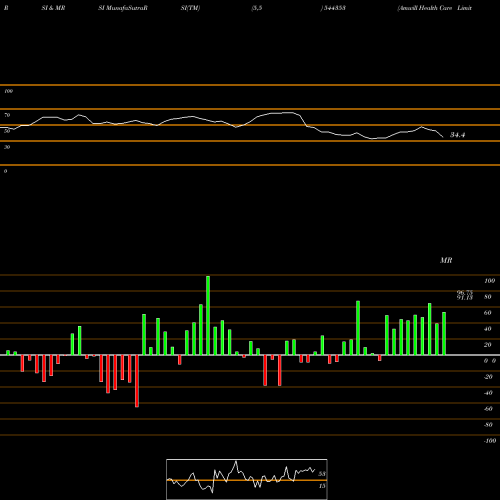Click the MR axis label 80
500x500 pixels.
tap(488, 297)
